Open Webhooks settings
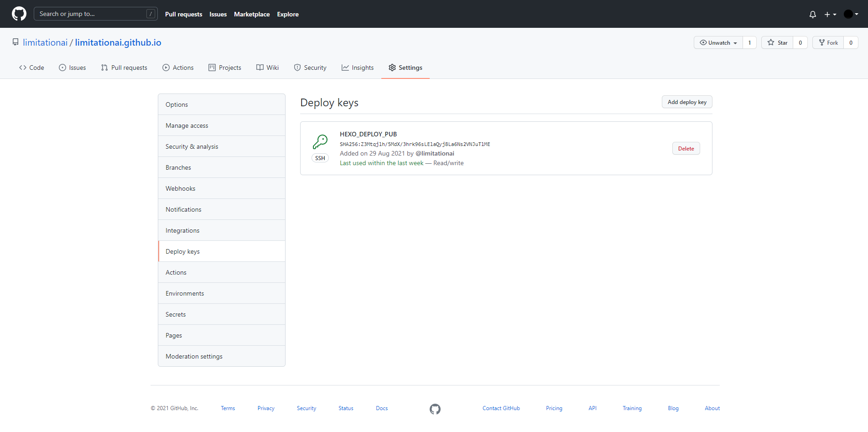The image size is (868, 432). [222, 188]
